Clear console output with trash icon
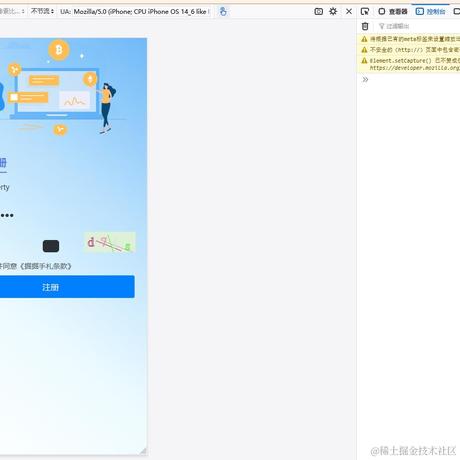 (365, 26)
